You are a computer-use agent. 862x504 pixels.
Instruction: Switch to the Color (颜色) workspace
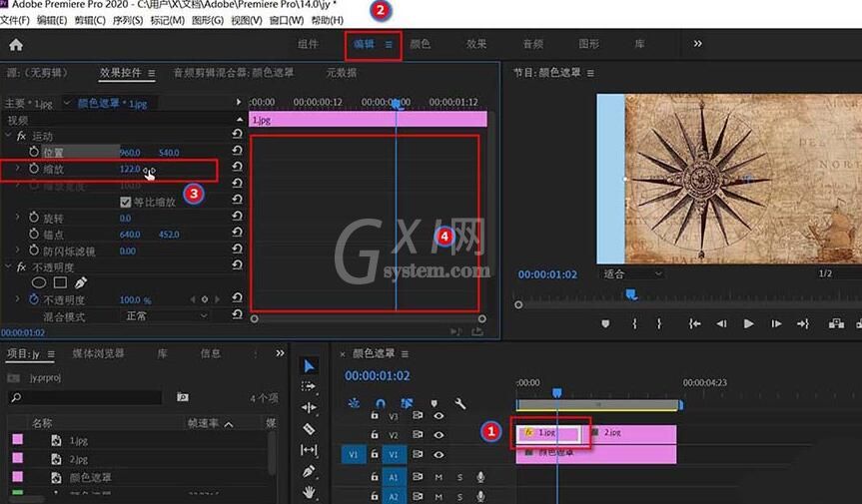(420, 44)
